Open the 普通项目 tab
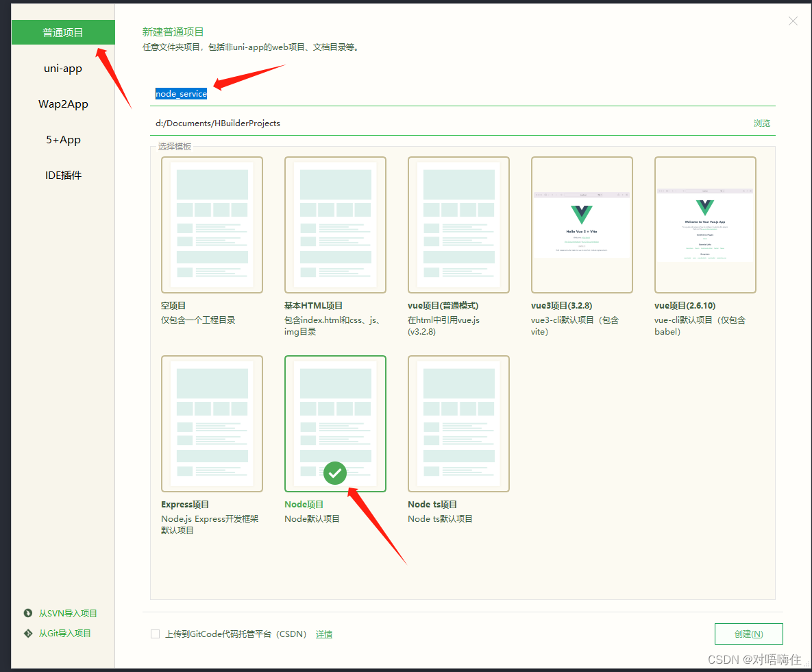812x672 pixels. coord(63,33)
